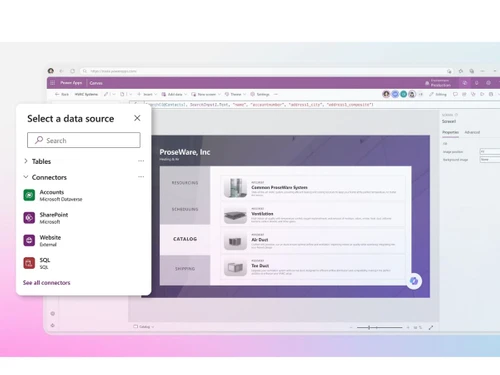Click the preview play icon in toolbar
500x375 pixels.
pos(482,94)
